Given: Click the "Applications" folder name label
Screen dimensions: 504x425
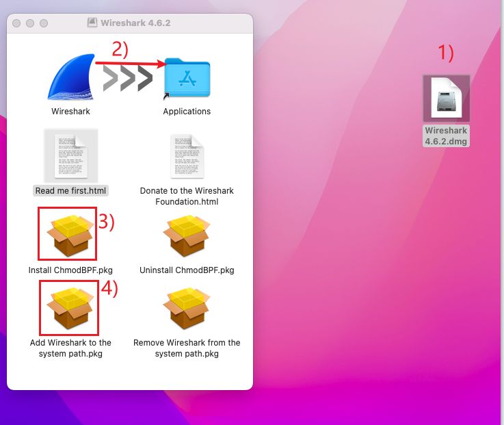Looking at the screenshot, I should [x=187, y=111].
